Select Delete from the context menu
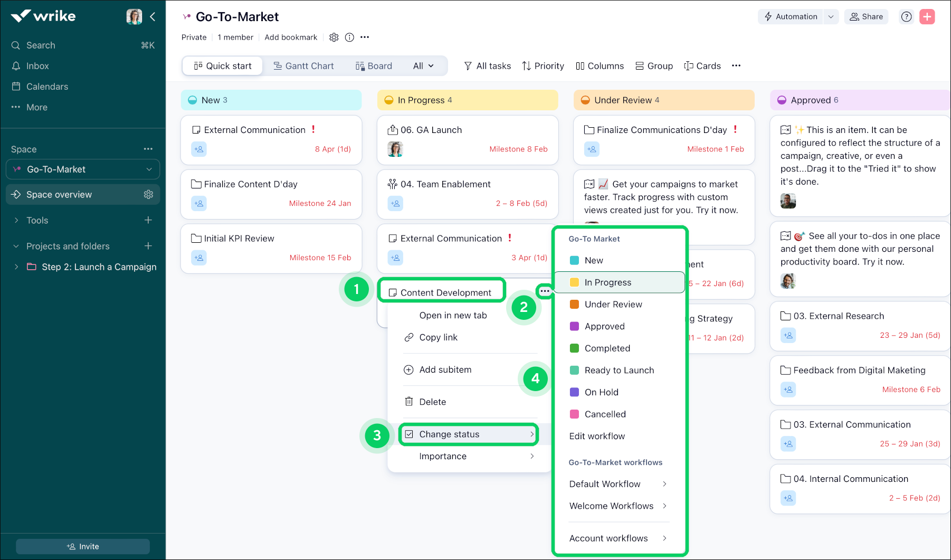 [x=432, y=402]
